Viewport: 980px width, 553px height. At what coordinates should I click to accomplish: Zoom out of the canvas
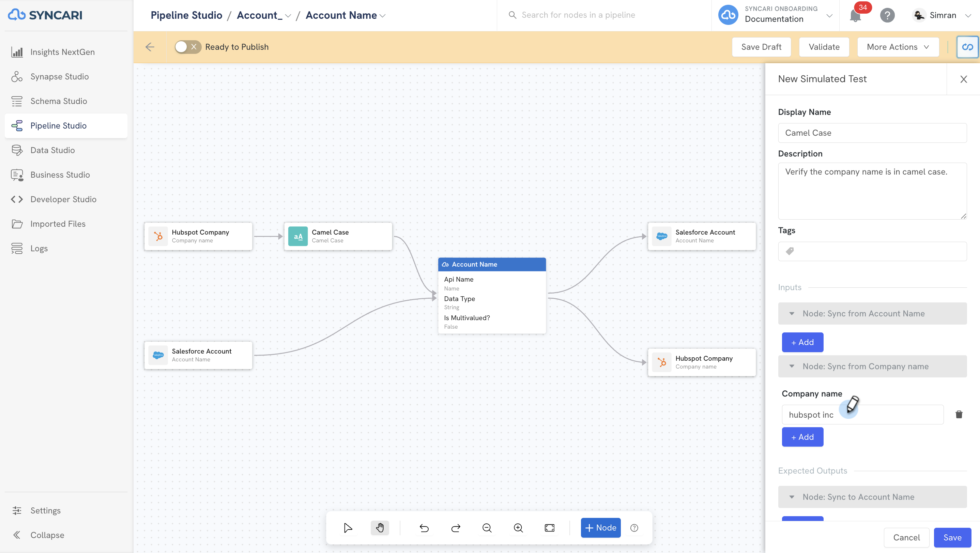(487, 528)
